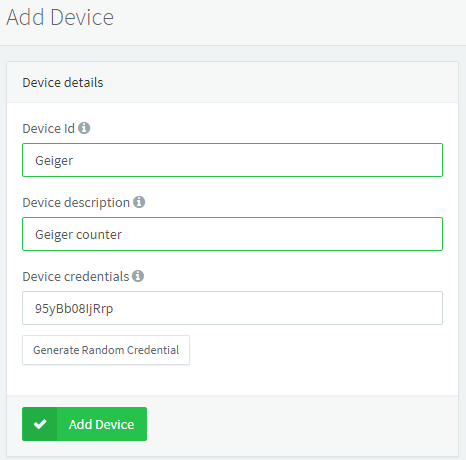Click the Add Device page title
The image size is (466, 460).
coord(60,17)
